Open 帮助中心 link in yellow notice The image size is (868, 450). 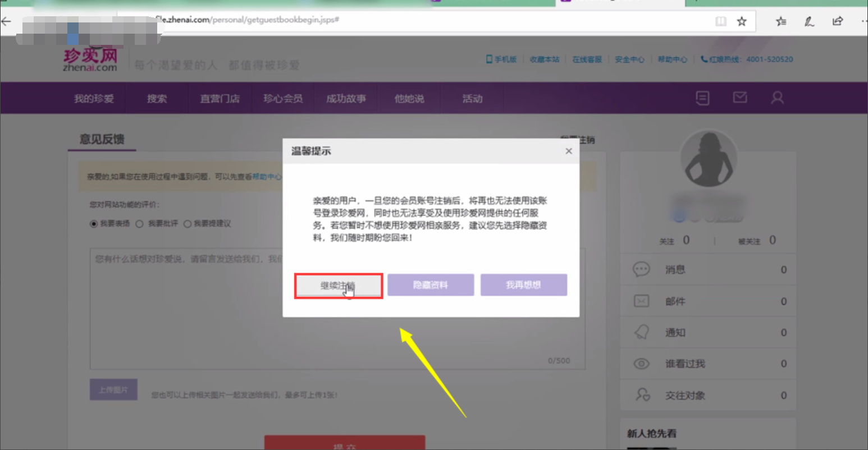(267, 176)
